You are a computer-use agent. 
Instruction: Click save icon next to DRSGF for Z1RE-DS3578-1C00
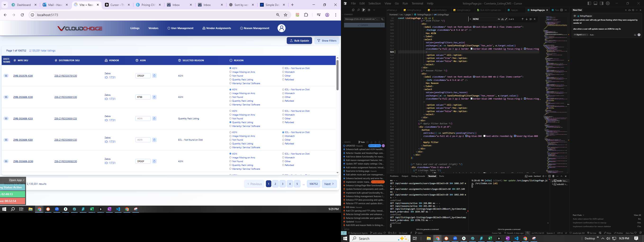(x=154, y=76)
